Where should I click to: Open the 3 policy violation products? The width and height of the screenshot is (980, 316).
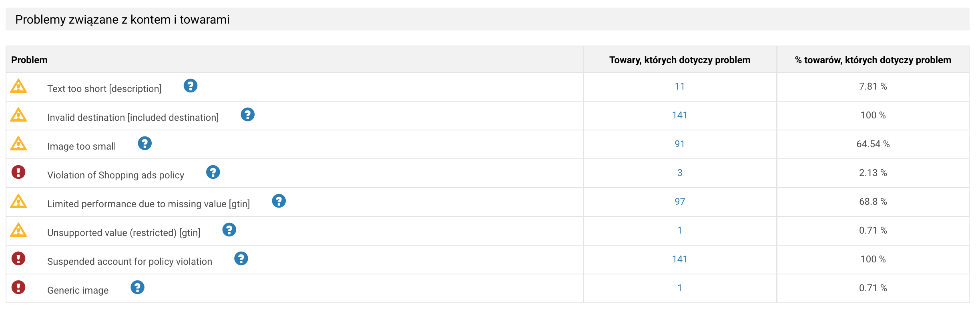(679, 173)
